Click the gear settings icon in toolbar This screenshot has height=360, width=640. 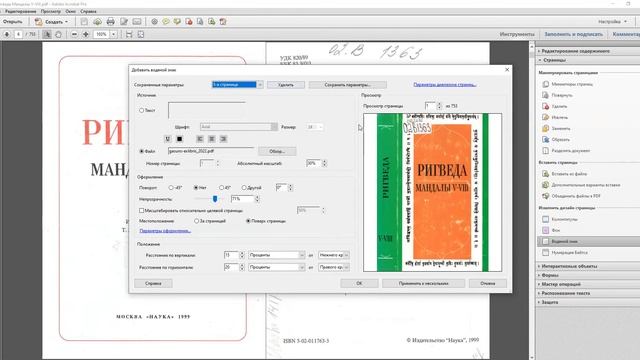(154, 22)
